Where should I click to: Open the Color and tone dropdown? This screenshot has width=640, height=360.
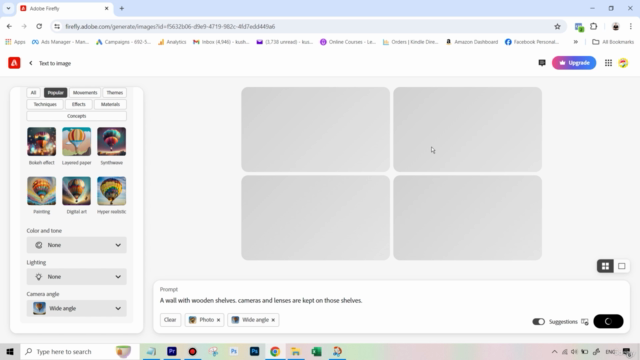(77, 245)
